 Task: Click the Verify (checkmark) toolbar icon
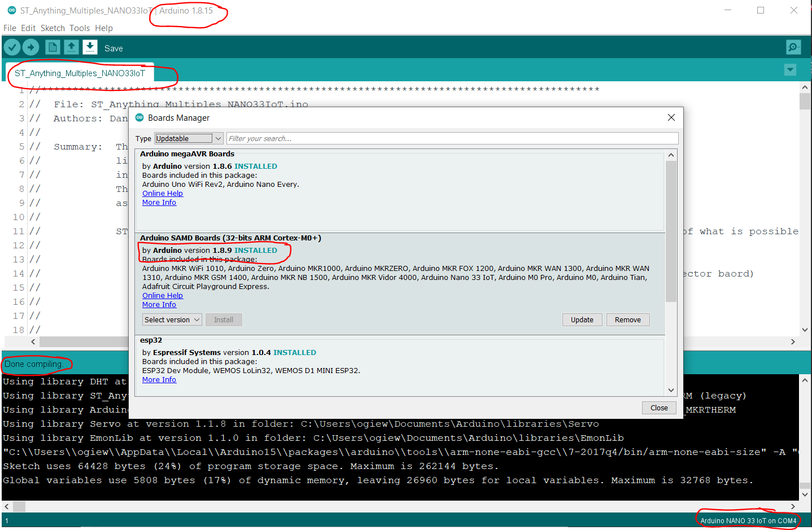[x=12, y=47]
